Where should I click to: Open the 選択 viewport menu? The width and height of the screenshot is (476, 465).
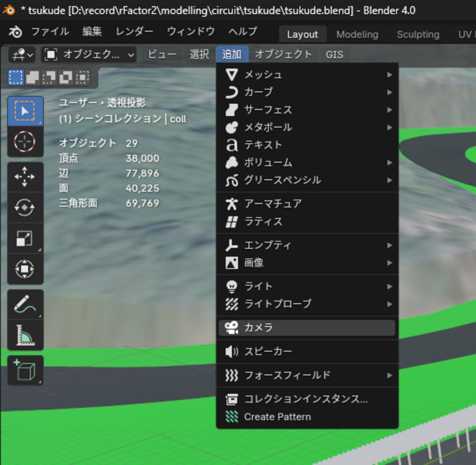click(x=199, y=55)
